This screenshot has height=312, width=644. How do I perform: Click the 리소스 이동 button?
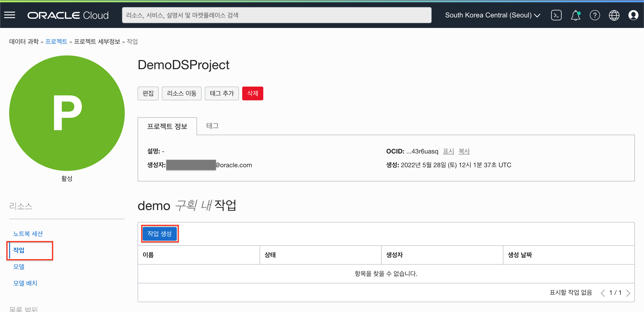[x=182, y=93]
